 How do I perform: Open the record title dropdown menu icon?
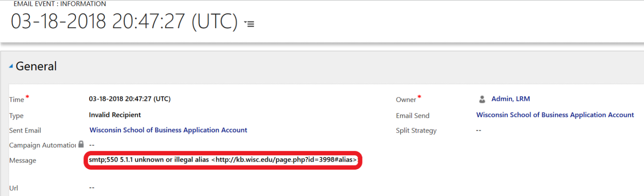(249, 24)
